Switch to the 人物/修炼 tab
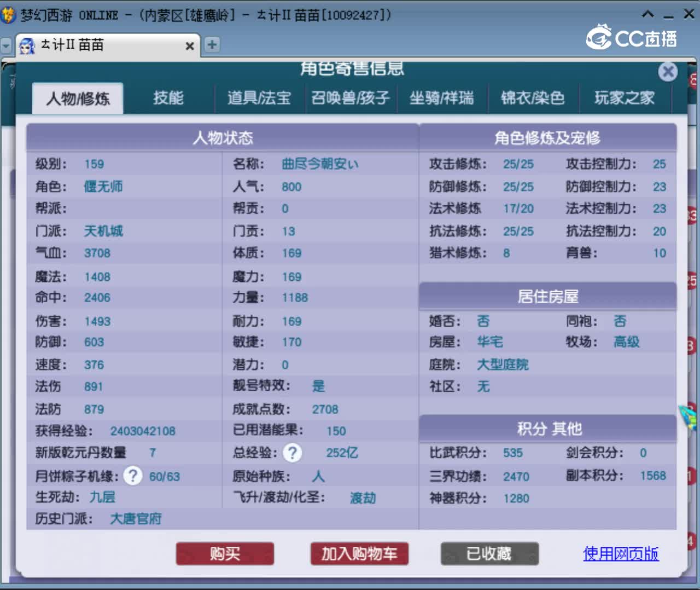 pyautogui.click(x=78, y=99)
